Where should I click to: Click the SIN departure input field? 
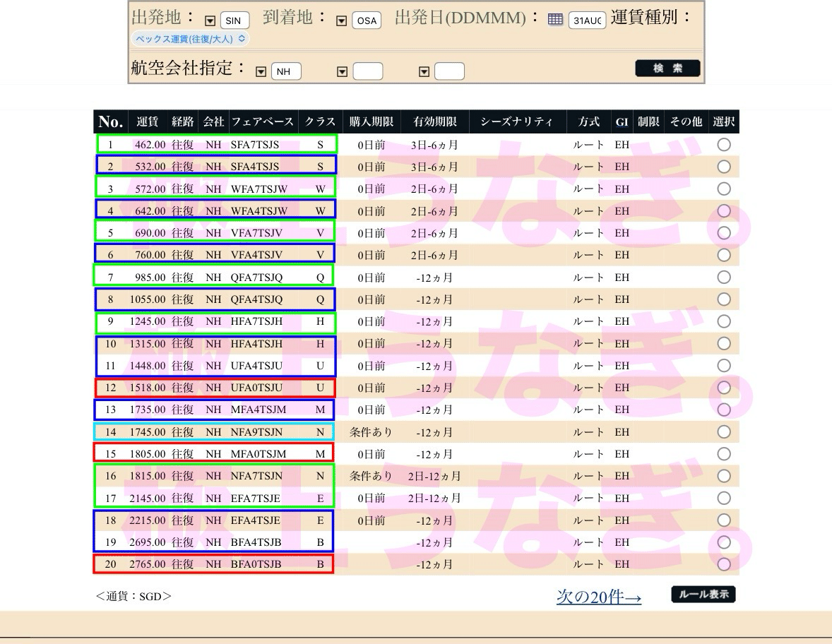pyautogui.click(x=234, y=20)
